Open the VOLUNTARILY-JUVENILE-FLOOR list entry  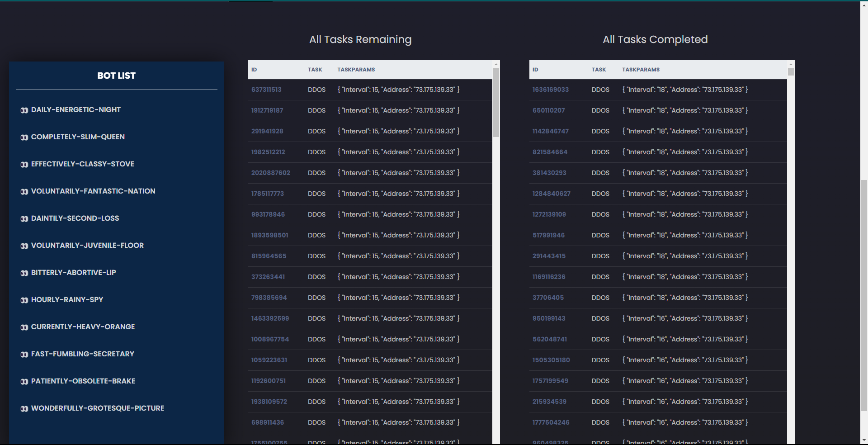(x=87, y=246)
